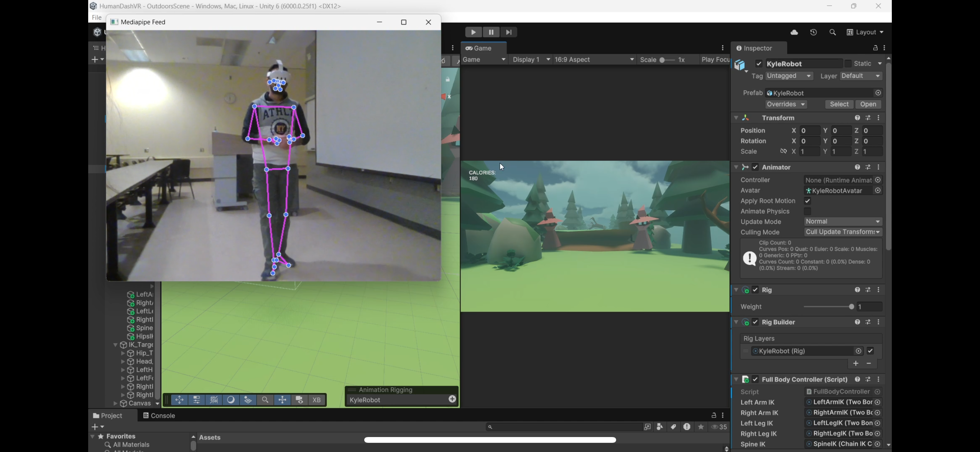Screen dimensions: 980x452
Task: Lock the Inspector panel
Action: coord(875,48)
